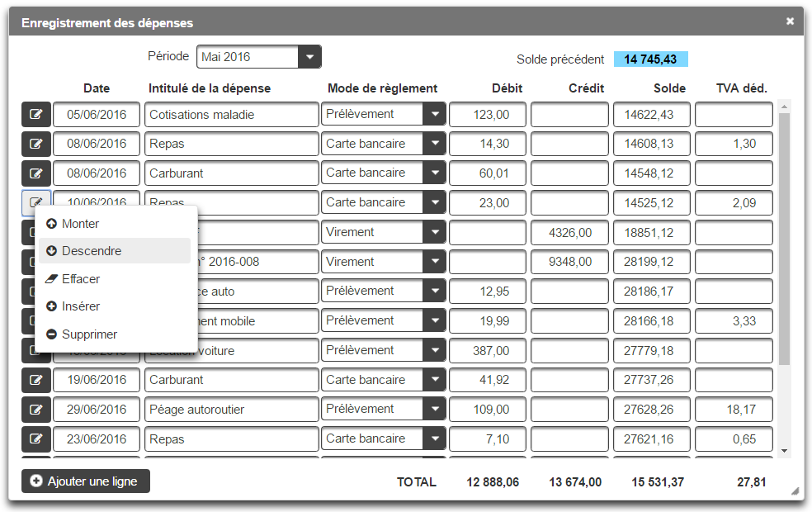Image resolution: width=812 pixels, height=512 pixels.
Task: Expand Prélèvement dropdown on 19,99 row
Action: click(435, 320)
